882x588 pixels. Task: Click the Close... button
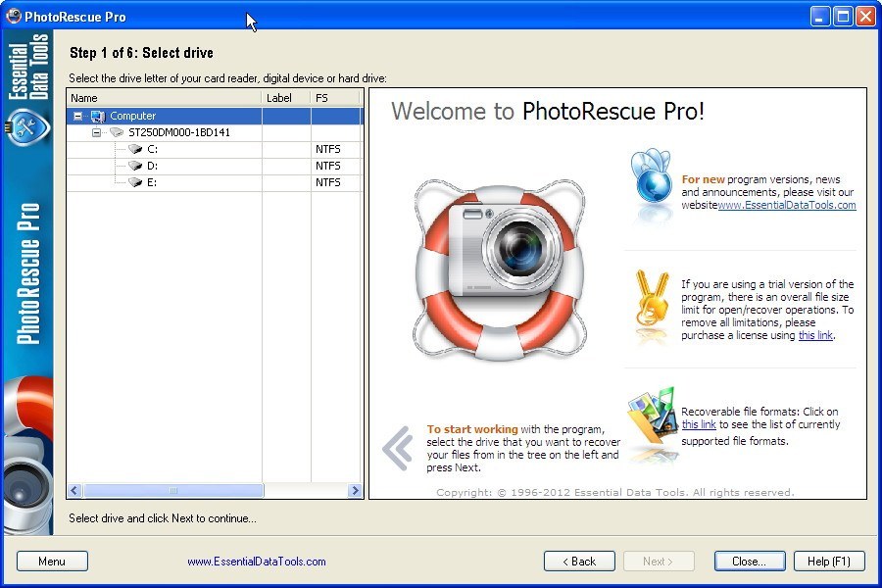(x=750, y=561)
